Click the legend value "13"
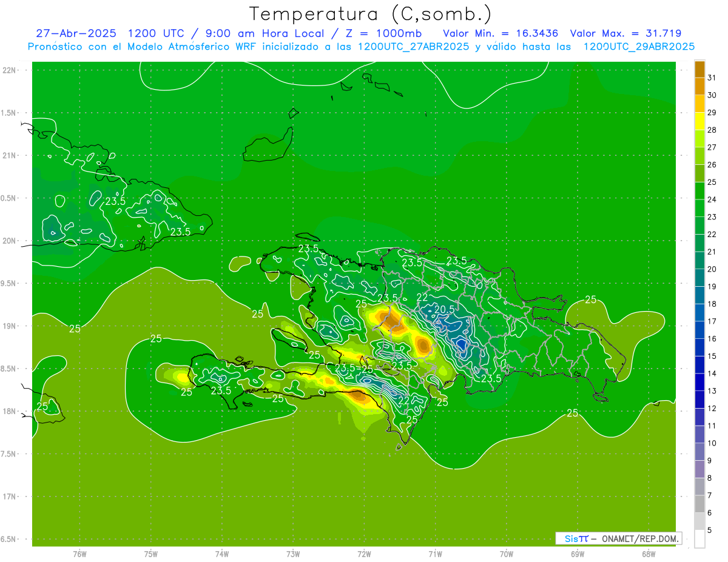Image resolution: width=728 pixels, height=562 pixels. click(x=712, y=391)
